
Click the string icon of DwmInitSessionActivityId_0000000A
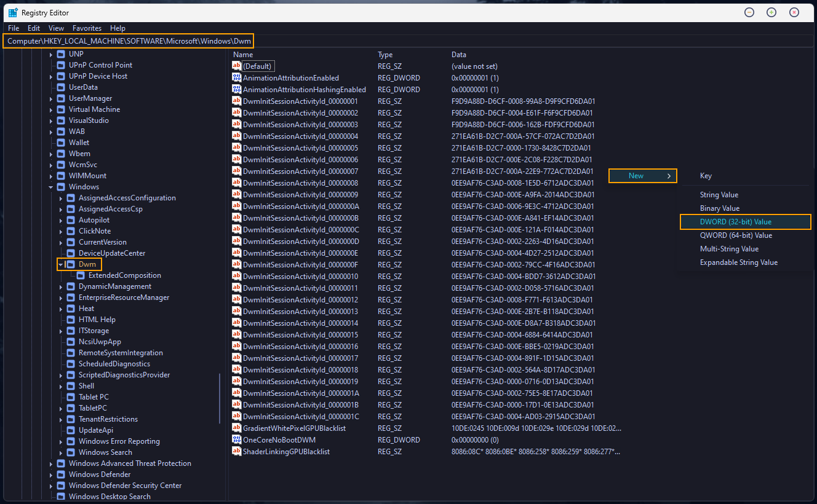[237, 206]
